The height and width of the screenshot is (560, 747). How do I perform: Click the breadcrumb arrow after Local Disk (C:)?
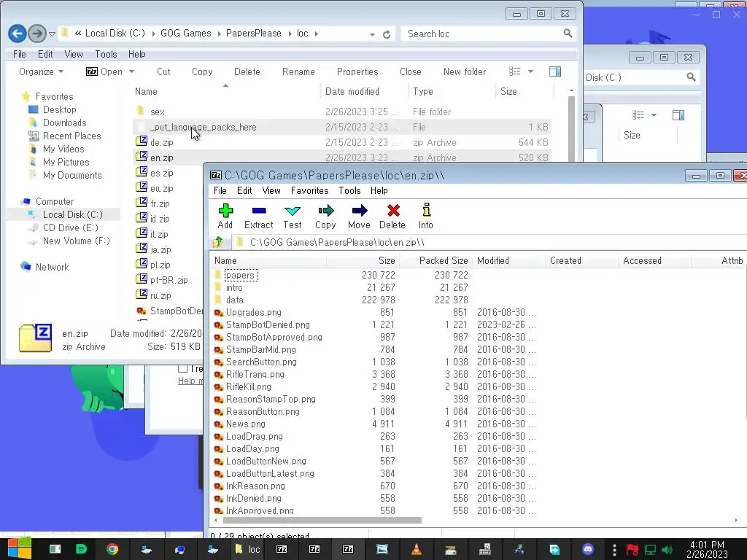[153, 34]
